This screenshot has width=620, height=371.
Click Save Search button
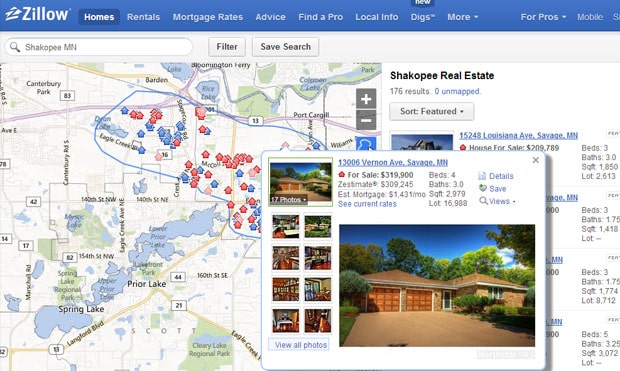285,47
